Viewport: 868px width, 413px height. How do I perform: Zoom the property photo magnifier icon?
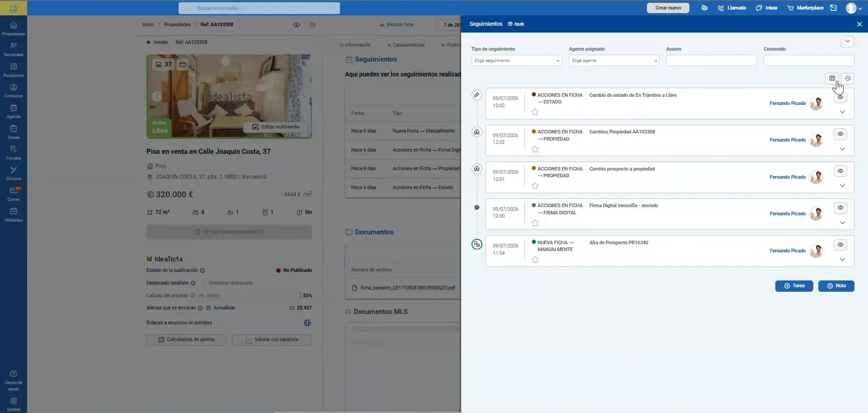tap(304, 64)
